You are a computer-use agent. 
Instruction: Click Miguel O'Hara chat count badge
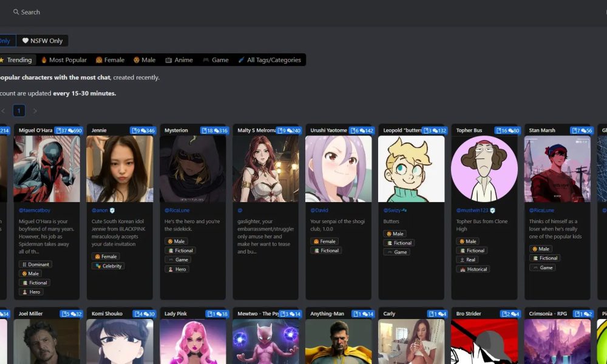point(69,130)
